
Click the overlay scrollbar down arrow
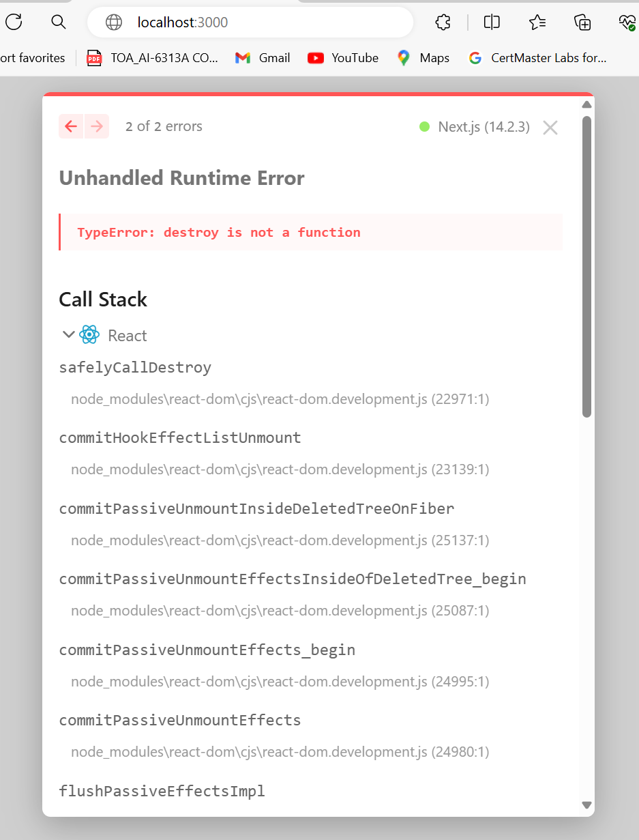pyautogui.click(x=586, y=805)
